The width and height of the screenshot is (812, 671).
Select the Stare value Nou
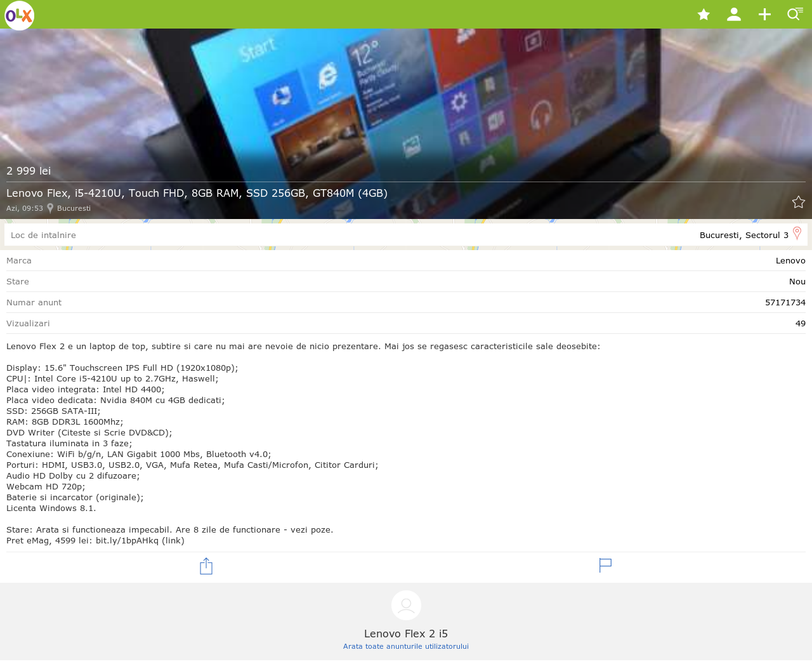tap(797, 281)
